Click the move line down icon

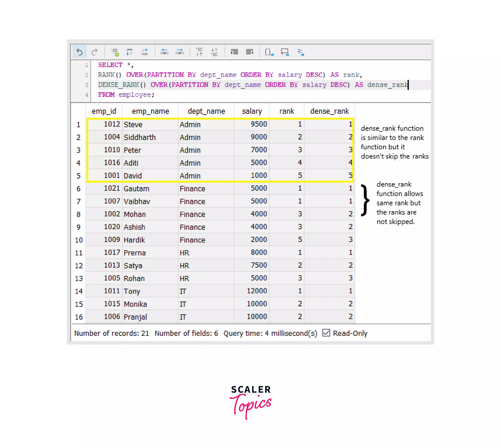tap(129, 52)
